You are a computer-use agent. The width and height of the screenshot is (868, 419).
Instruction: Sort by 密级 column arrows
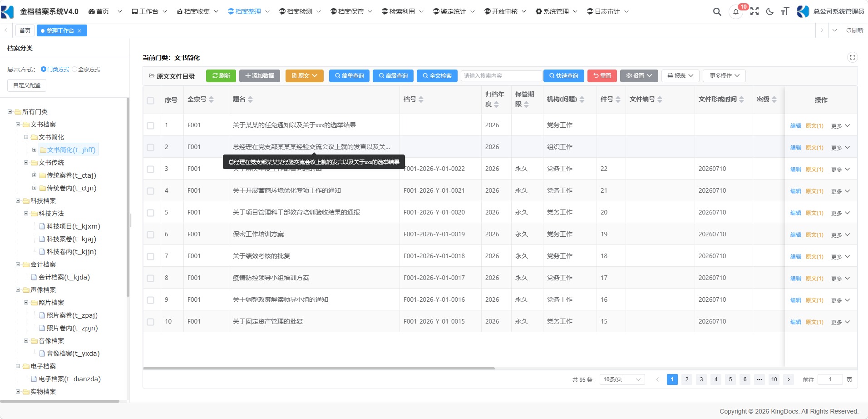[x=774, y=100]
